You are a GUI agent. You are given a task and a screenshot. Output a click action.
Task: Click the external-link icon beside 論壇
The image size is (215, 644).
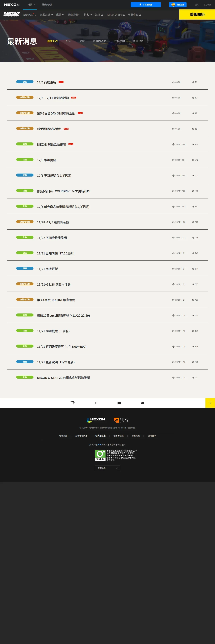102,15
